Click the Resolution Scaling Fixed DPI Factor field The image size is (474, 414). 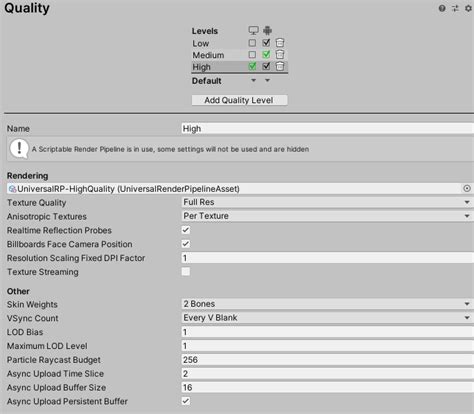pos(327,258)
